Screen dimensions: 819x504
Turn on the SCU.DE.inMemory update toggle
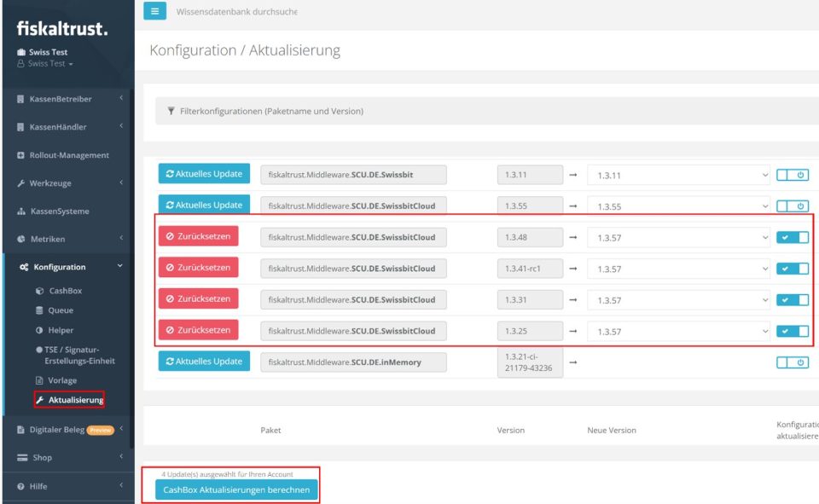(x=792, y=362)
